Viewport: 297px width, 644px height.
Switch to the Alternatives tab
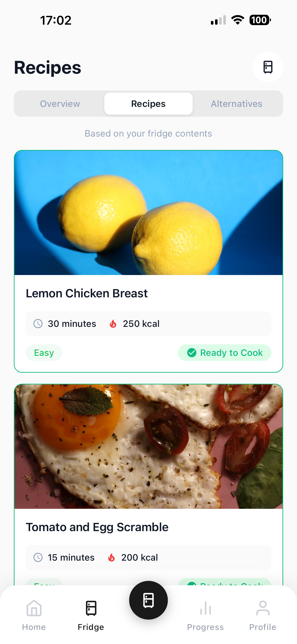click(236, 103)
